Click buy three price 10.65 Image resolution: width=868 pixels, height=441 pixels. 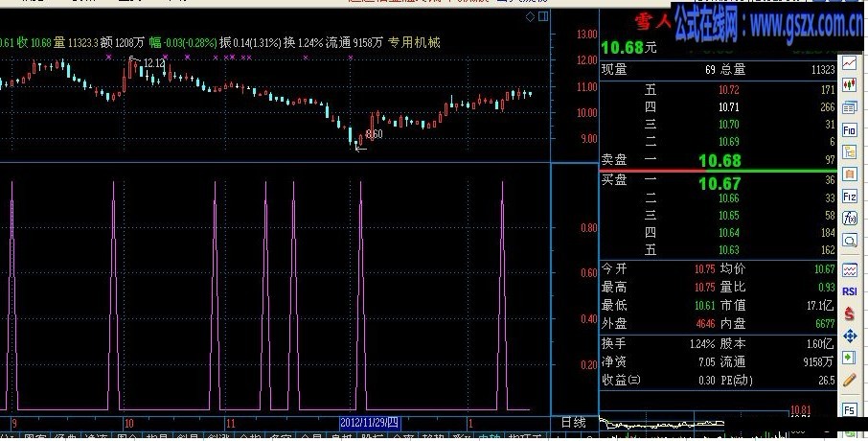tap(729, 216)
